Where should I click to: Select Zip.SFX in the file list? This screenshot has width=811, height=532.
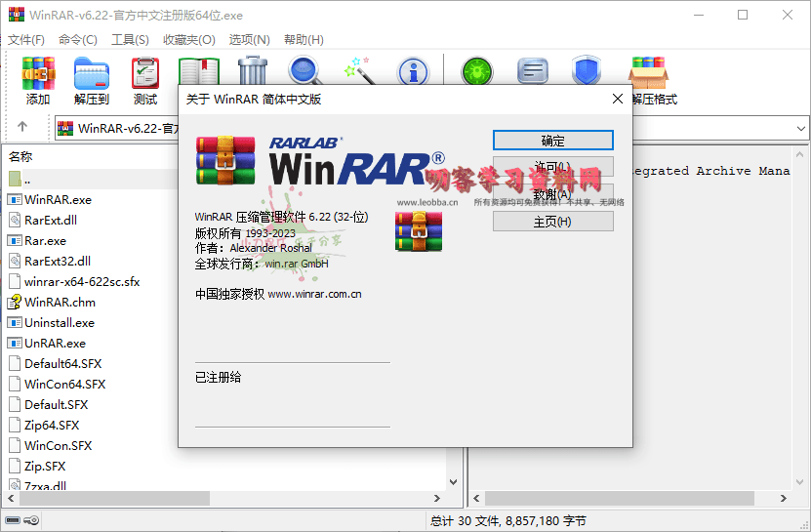(x=45, y=467)
